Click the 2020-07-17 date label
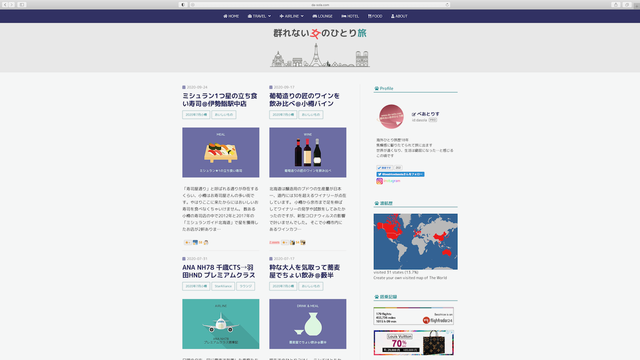Screen dimensions: 640x360 [284, 259]
